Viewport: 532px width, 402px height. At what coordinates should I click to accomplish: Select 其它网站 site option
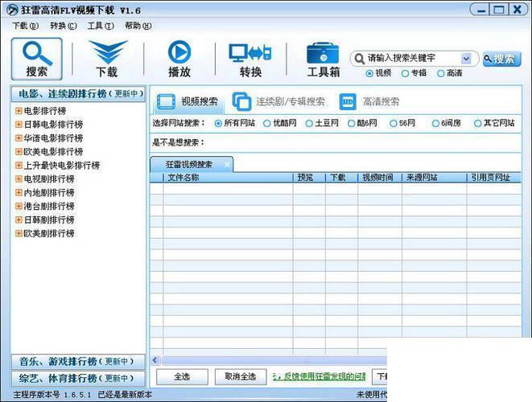[477, 123]
